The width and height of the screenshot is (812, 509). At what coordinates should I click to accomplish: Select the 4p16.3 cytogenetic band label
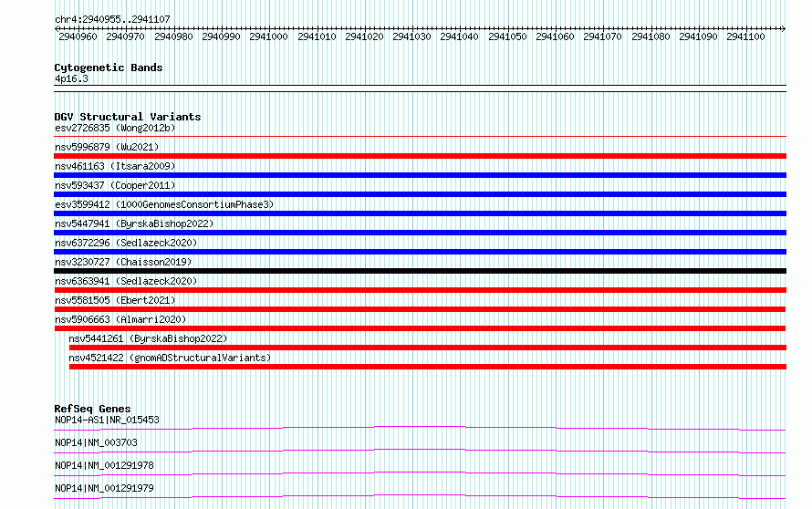pos(71,78)
